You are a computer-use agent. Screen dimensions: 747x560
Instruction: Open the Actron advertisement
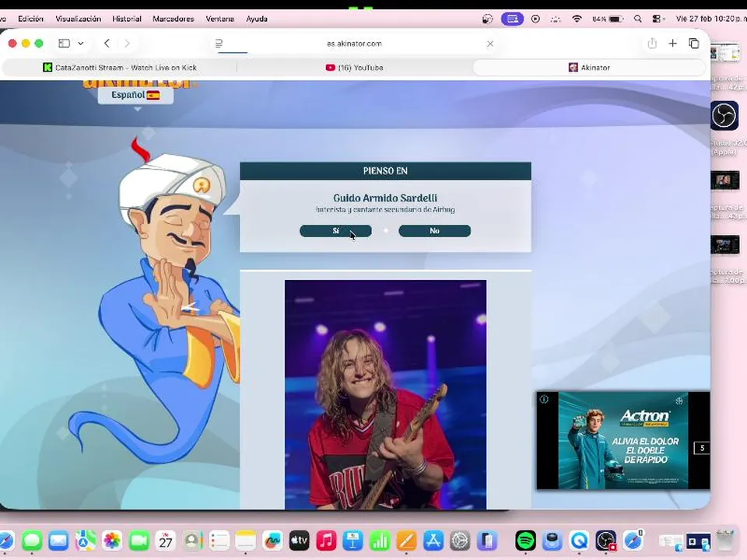(623, 440)
